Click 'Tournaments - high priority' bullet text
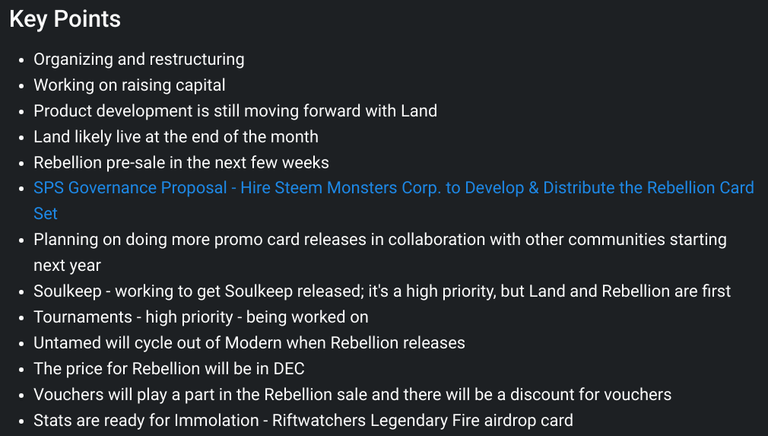This screenshot has height=436, width=768. pyautogui.click(x=201, y=317)
